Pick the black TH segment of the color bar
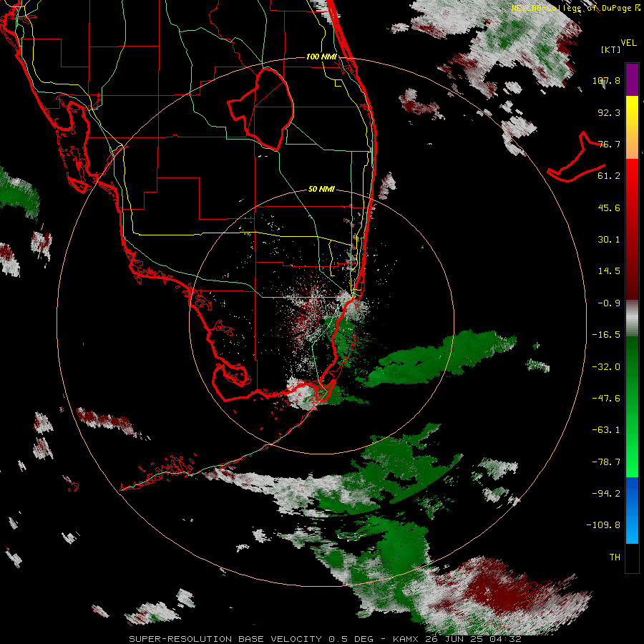Image resolution: width=644 pixels, height=644 pixels. point(632,557)
